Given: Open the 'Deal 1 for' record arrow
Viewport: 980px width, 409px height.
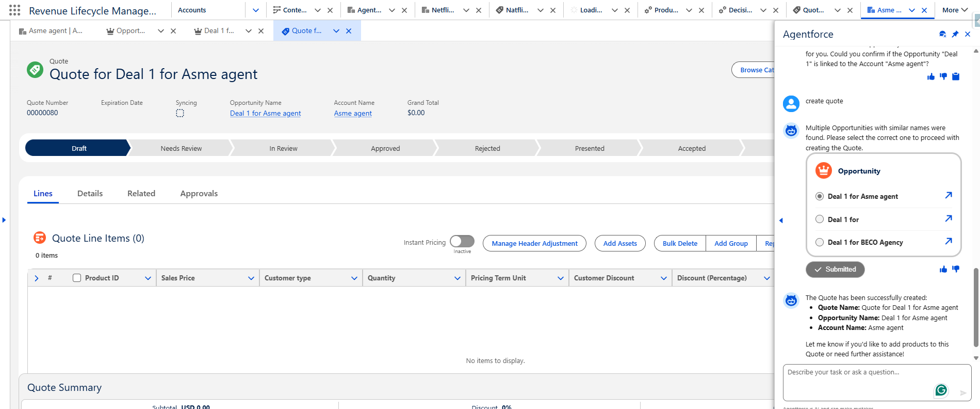Looking at the screenshot, I should tap(949, 218).
